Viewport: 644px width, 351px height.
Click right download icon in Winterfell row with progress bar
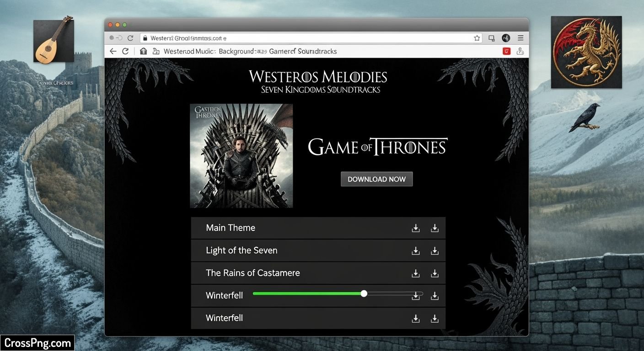pos(435,296)
